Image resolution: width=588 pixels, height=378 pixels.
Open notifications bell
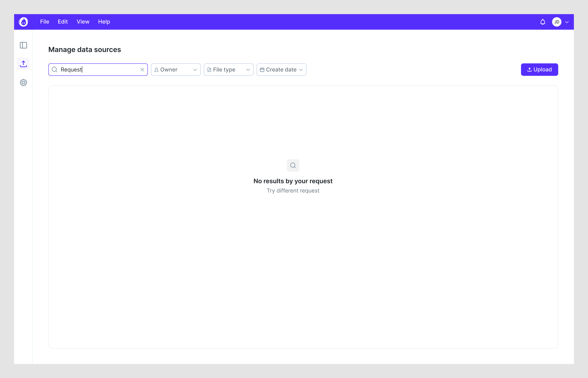[x=543, y=22]
